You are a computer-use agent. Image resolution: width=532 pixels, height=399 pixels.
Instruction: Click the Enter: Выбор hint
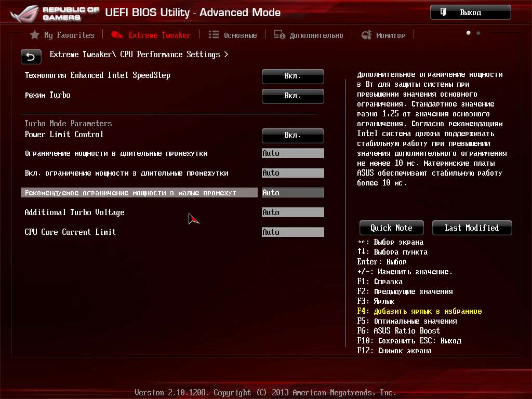pyautogui.click(x=382, y=262)
